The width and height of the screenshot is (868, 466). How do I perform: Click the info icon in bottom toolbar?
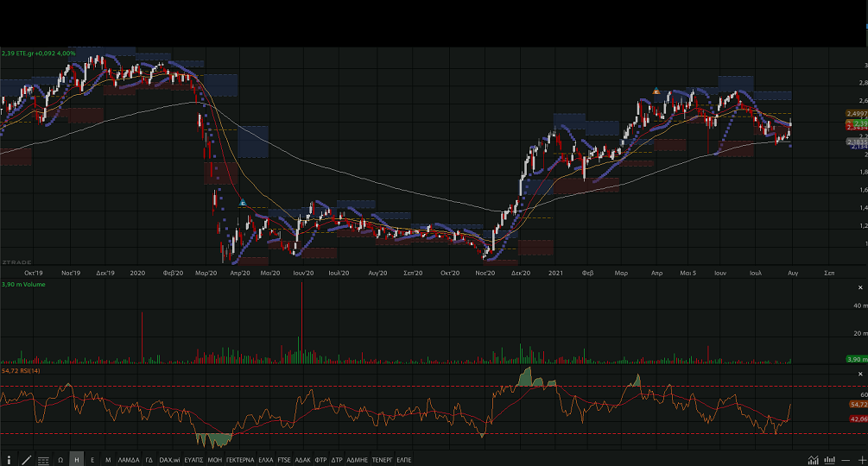10,460
